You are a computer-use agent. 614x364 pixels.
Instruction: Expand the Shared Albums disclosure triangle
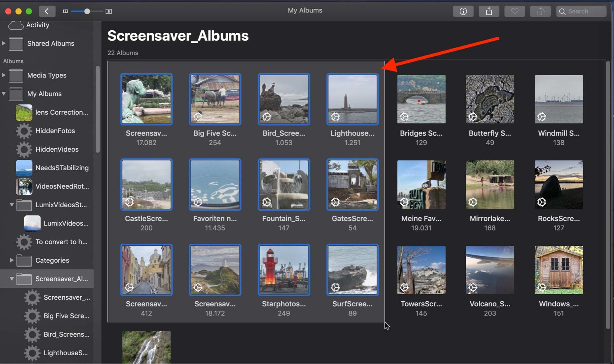point(4,43)
